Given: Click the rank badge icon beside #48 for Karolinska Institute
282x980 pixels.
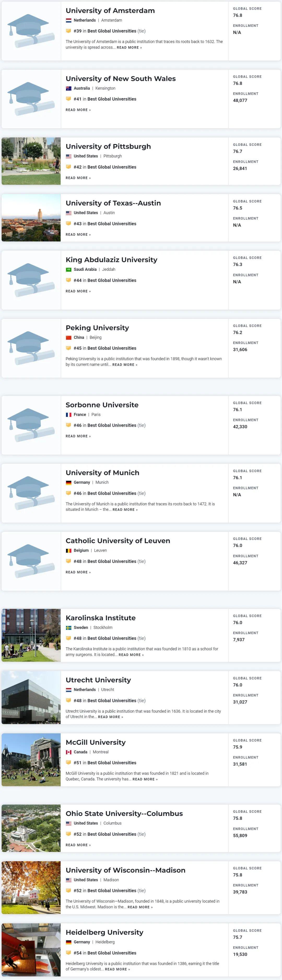Looking at the screenshot, I should coord(68,638).
